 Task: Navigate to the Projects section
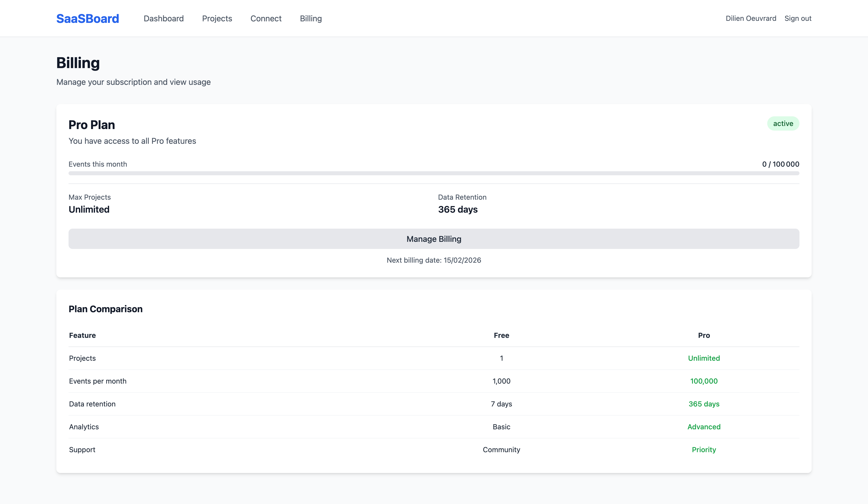click(217, 18)
